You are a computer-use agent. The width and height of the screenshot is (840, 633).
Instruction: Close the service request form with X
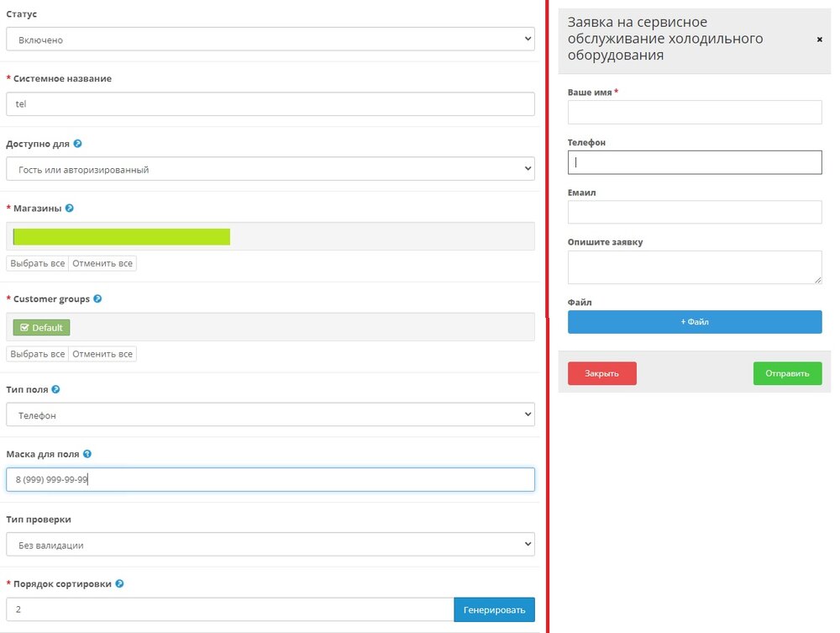point(820,40)
